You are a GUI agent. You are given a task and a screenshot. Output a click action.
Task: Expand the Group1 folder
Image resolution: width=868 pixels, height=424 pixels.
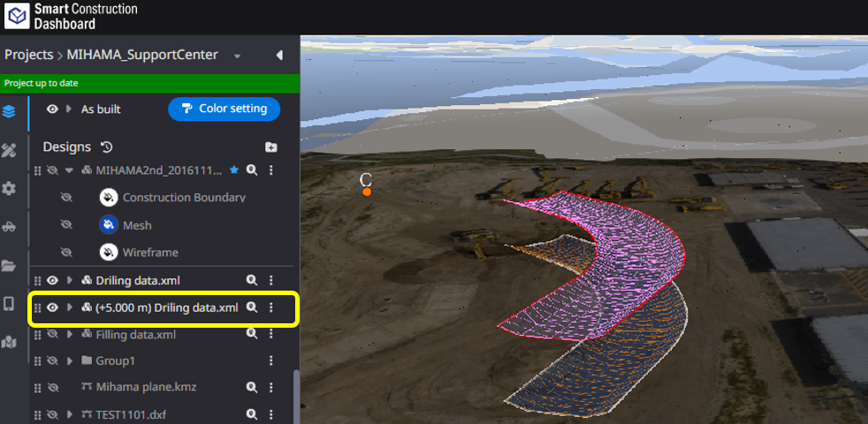69,360
